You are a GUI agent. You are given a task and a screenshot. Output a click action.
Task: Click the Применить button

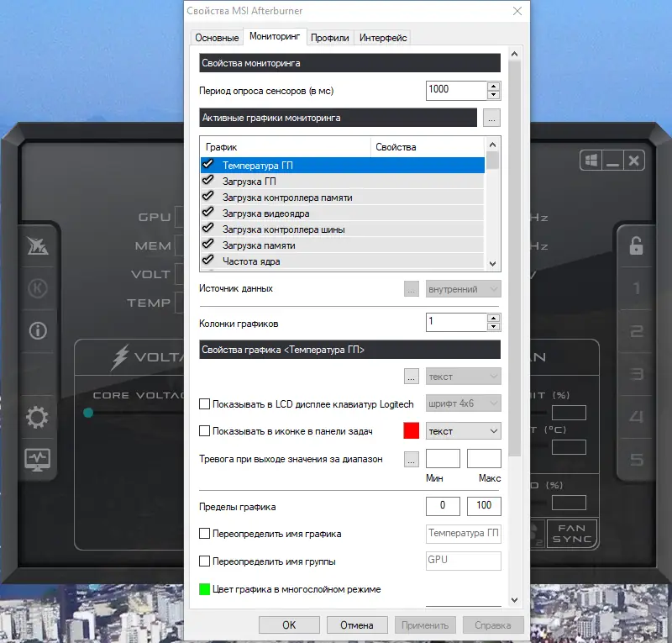[425, 625]
